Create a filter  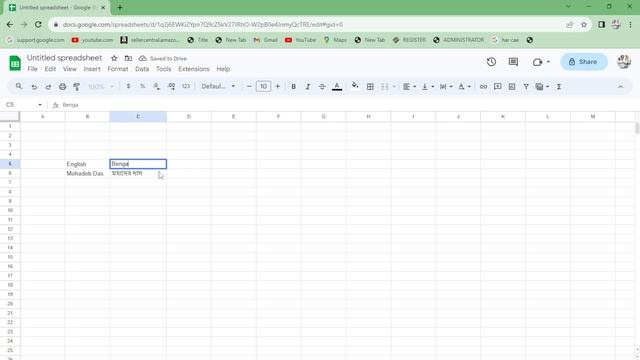tap(526, 87)
